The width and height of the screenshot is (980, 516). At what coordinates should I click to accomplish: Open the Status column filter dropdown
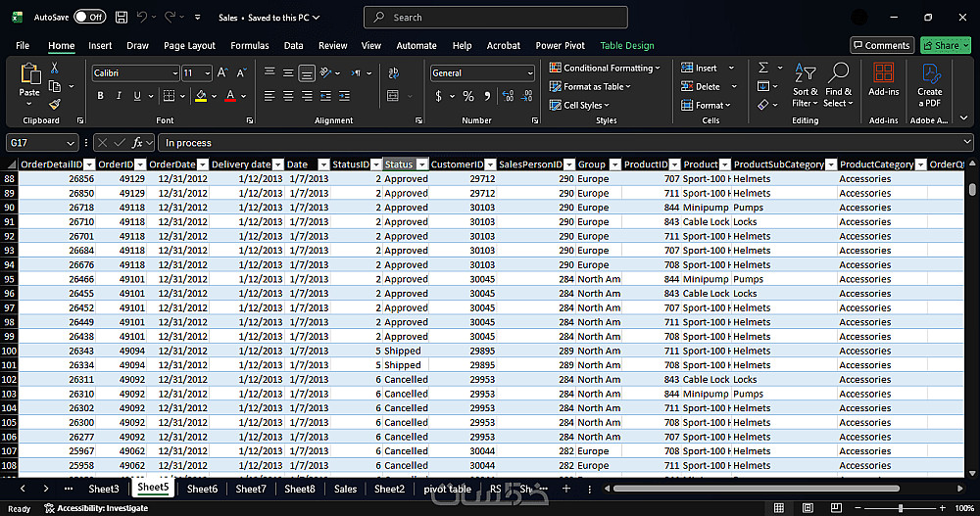pos(422,164)
